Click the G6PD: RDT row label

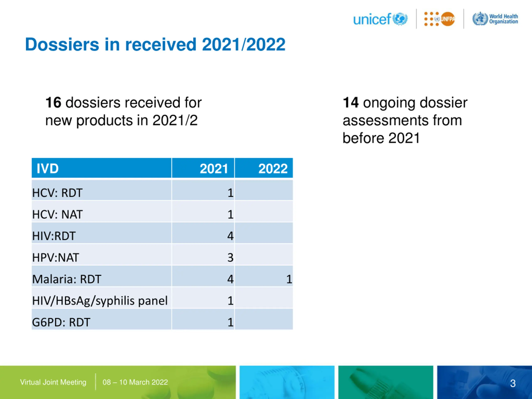[61, 322]
